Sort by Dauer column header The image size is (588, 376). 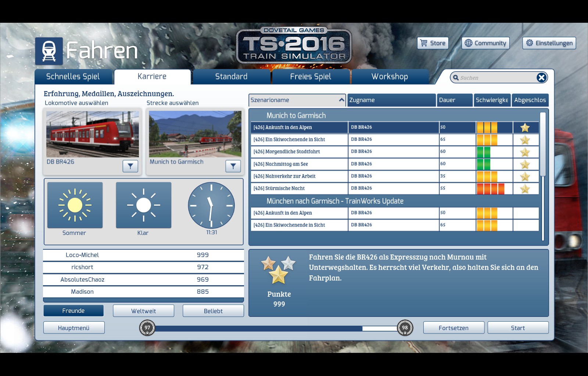coord(455,100)
